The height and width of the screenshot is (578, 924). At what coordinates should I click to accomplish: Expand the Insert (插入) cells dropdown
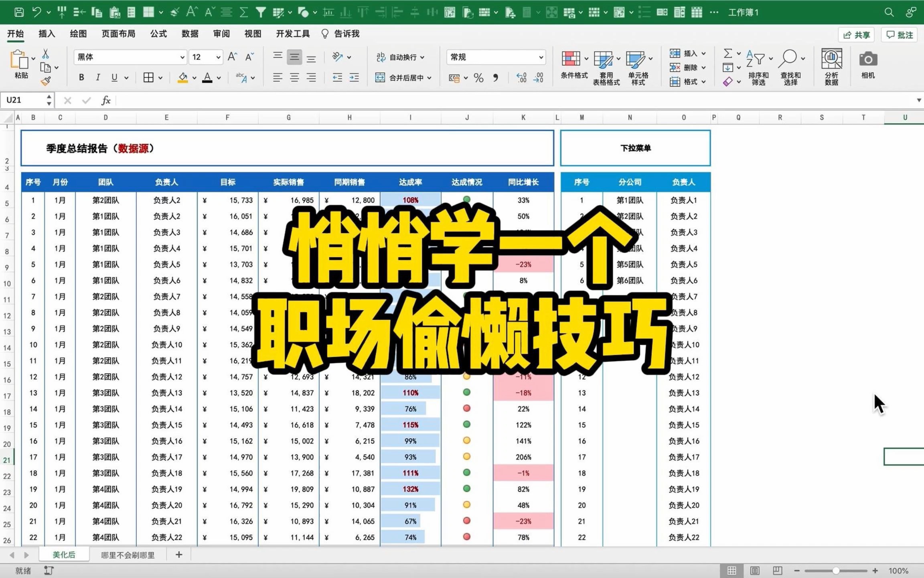(704, 53)
